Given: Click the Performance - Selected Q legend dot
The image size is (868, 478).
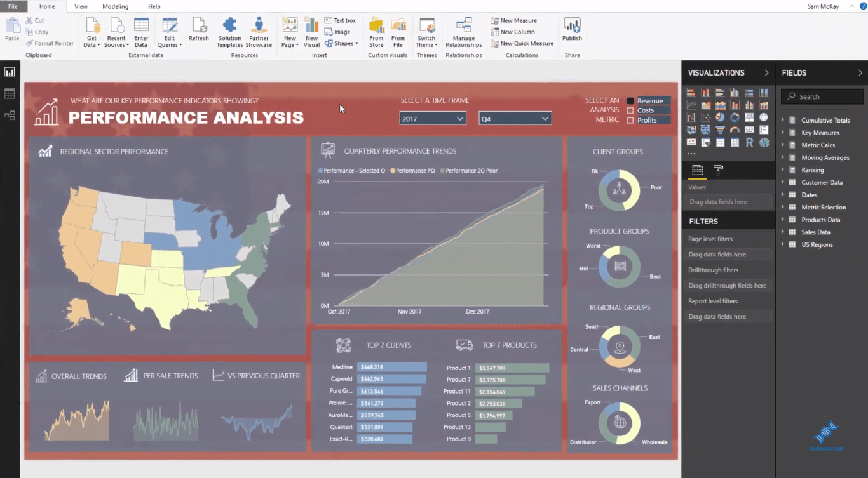Looking at the screenshot, I should click(x=320, y=171).
